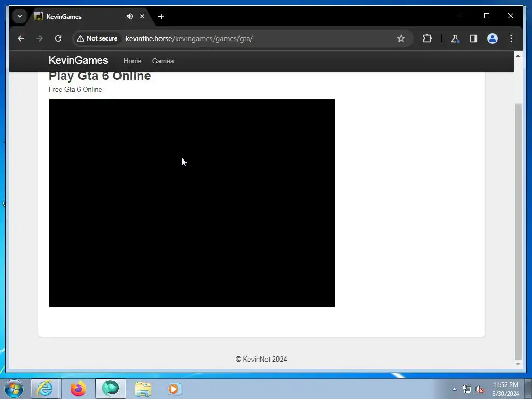Click the KevinGames site logo
Image resolution: width=532 pixels, height=399 pixels.
pyautogui.click(x=78, y=60)
